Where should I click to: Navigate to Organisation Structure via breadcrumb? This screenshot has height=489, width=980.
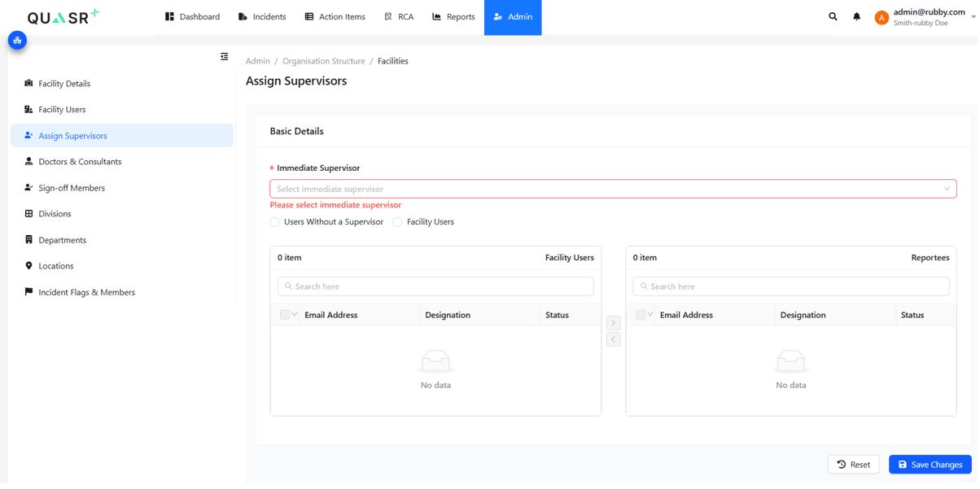pos(323,60)
